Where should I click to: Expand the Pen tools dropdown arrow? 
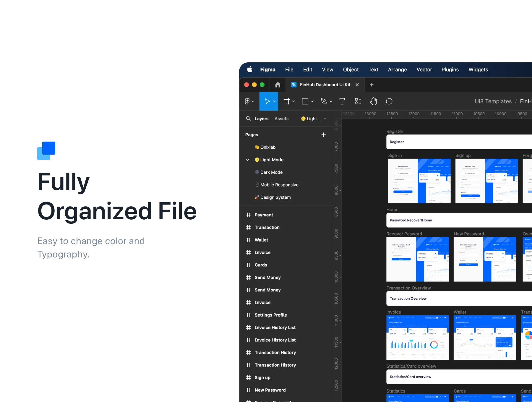coord(331,101)
